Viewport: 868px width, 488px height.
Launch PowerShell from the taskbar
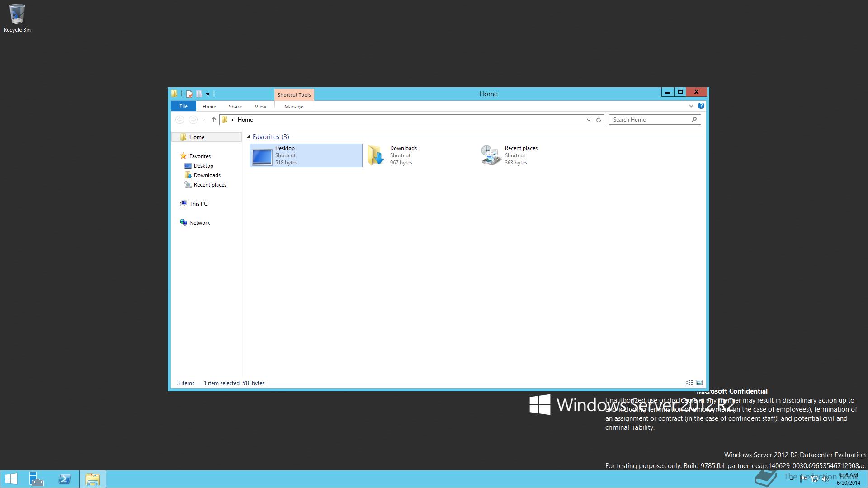click(x=65, y=479)
